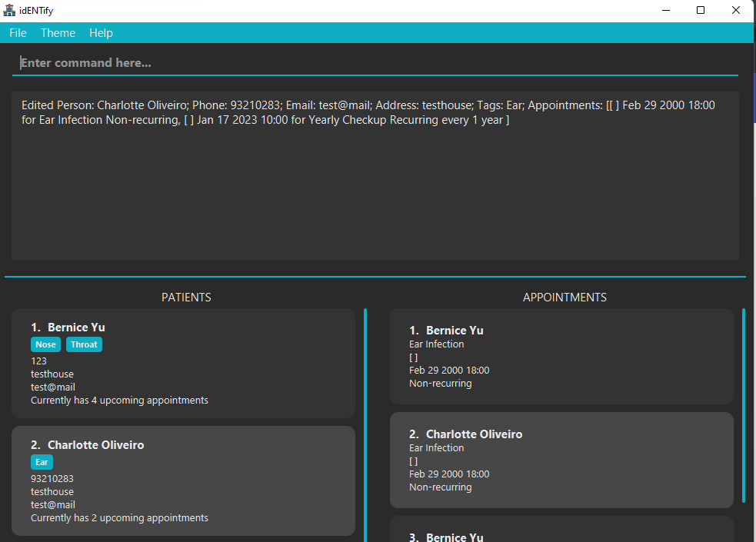The width and height of the screenshot is (756, 542).
Task: Minimize the idENTify window
Action: click(x=666, y=10)
